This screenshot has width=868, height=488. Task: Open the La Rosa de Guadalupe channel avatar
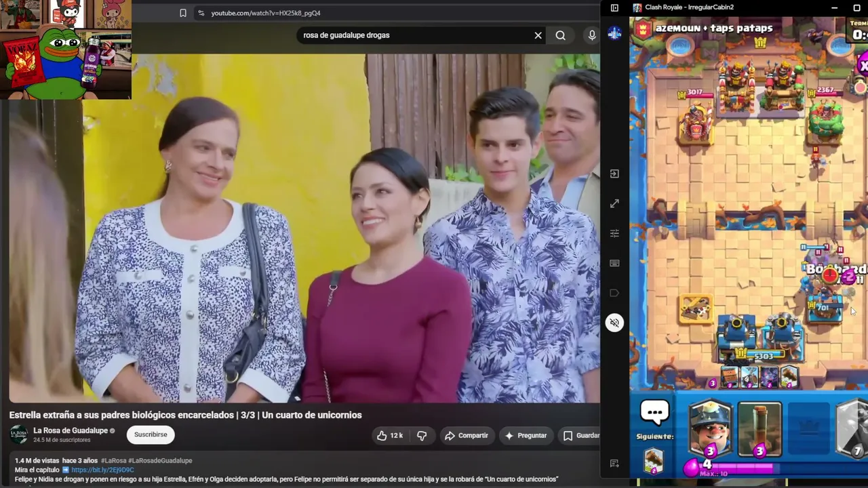[x=19, y=434]
